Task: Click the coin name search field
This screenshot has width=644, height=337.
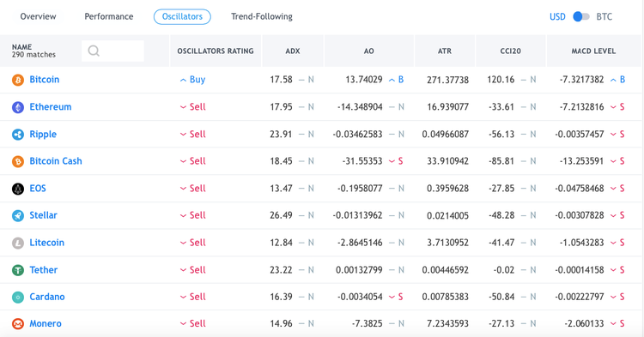Action: pyautogui.click(x=113, y=51)
